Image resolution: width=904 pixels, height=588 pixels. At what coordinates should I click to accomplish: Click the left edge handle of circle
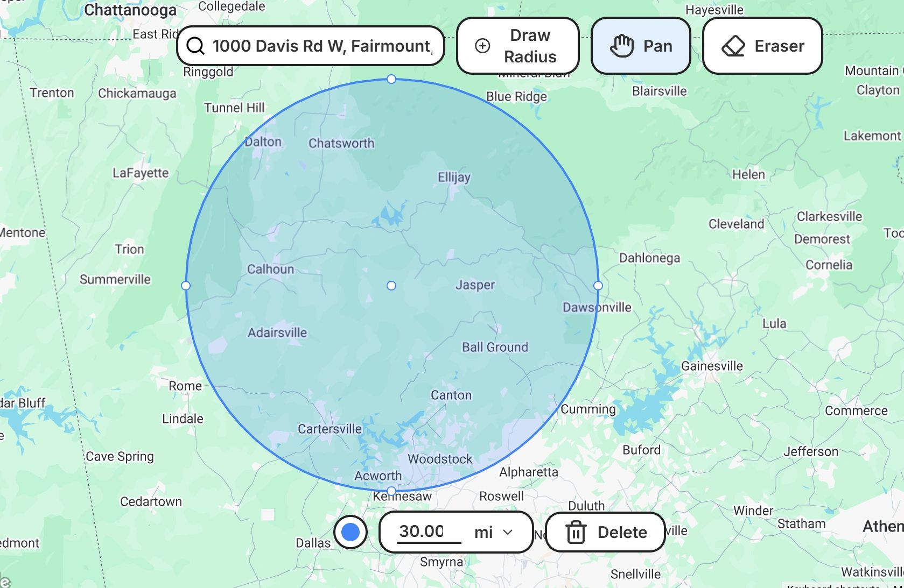186,286
